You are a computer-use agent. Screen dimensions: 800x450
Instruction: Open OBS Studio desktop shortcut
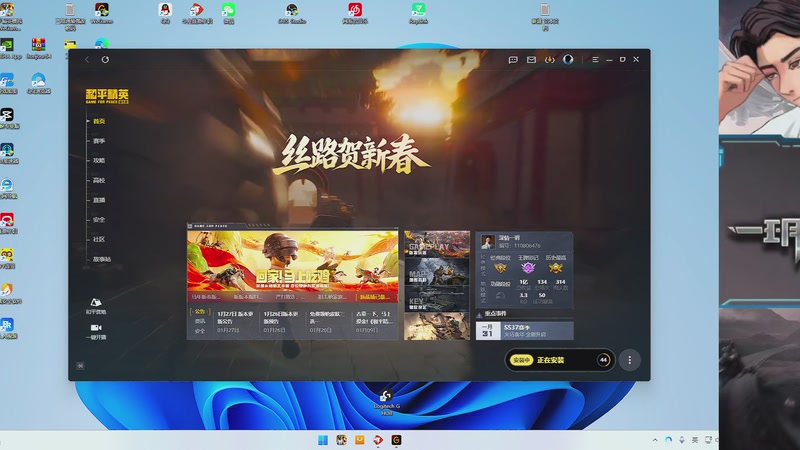coord(292,13)
